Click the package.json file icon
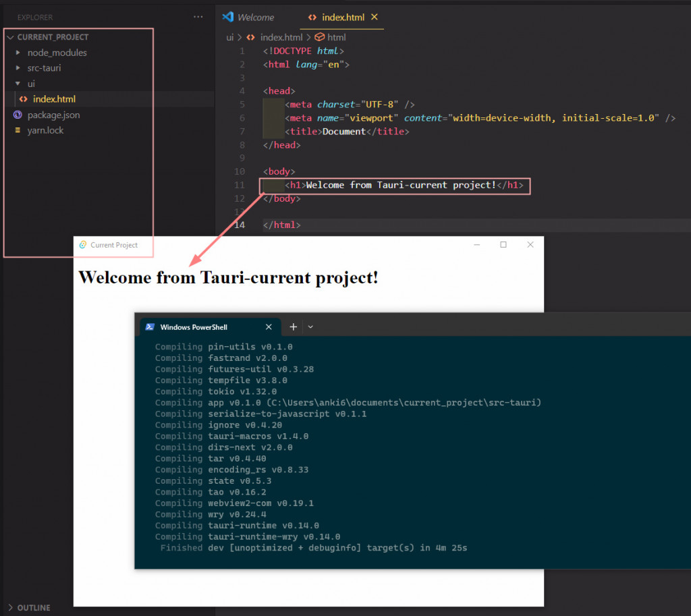Image resolution: width=691 pixels, height=616 pixels. 18,115
